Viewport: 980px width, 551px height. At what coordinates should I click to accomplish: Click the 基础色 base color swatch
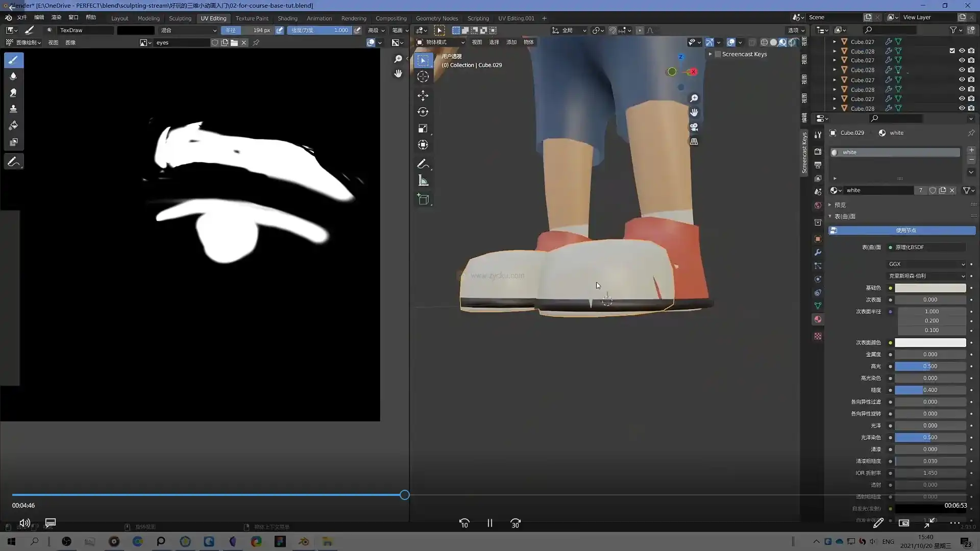930,288
